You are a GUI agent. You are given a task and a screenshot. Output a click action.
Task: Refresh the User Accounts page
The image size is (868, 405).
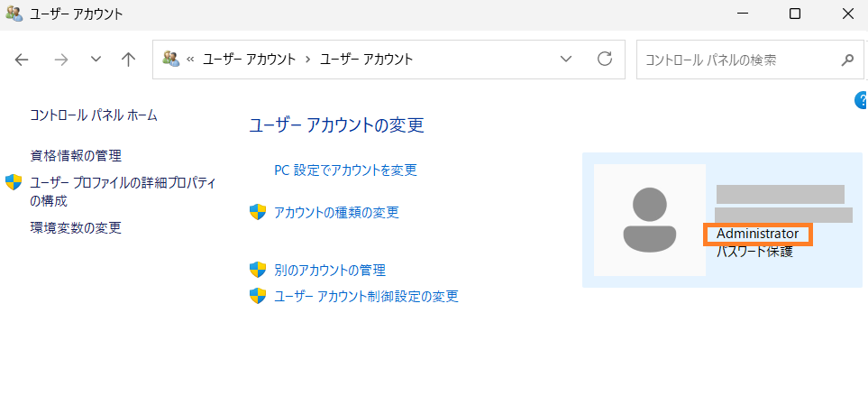(605, 59)
